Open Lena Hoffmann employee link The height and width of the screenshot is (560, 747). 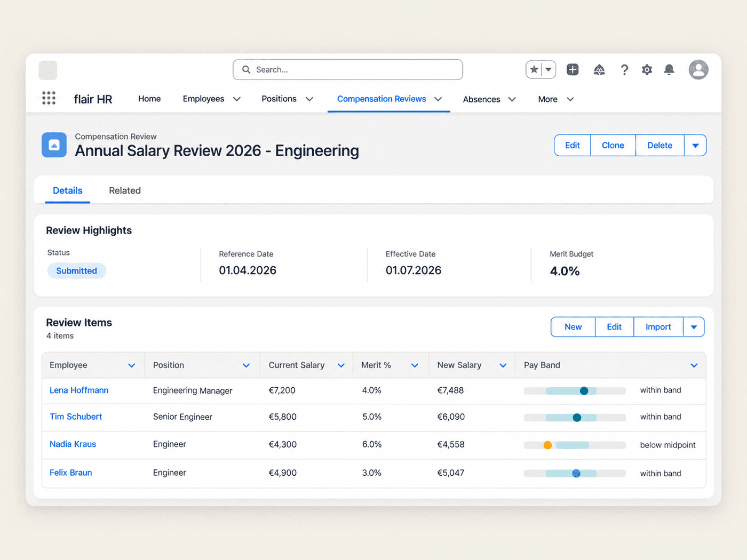pyautogui.click(x=79, y=390)
